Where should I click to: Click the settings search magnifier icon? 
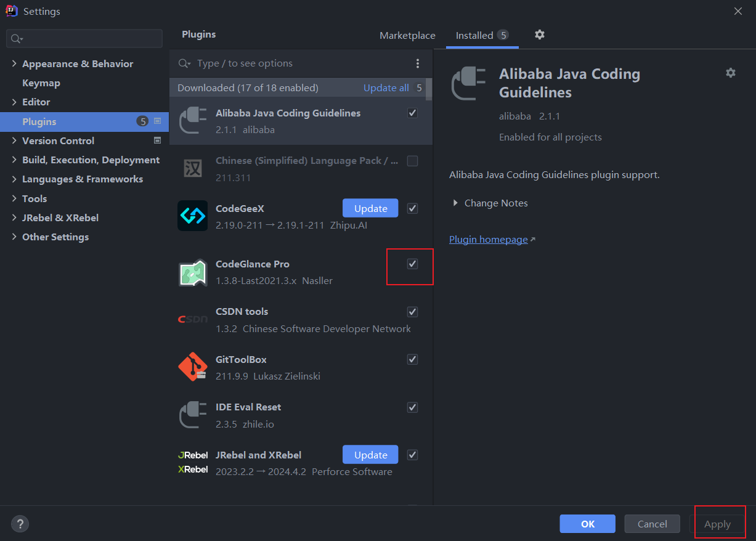point(16,38)
